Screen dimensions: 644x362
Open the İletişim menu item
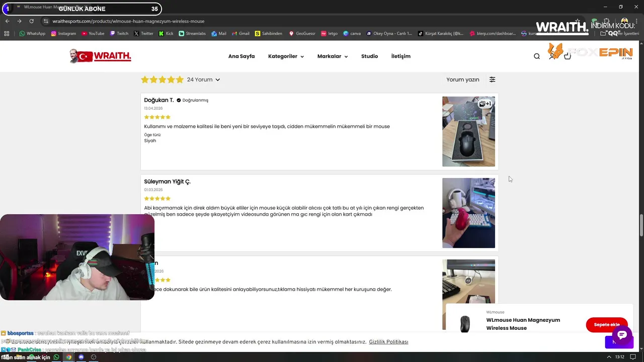(401, 56)
